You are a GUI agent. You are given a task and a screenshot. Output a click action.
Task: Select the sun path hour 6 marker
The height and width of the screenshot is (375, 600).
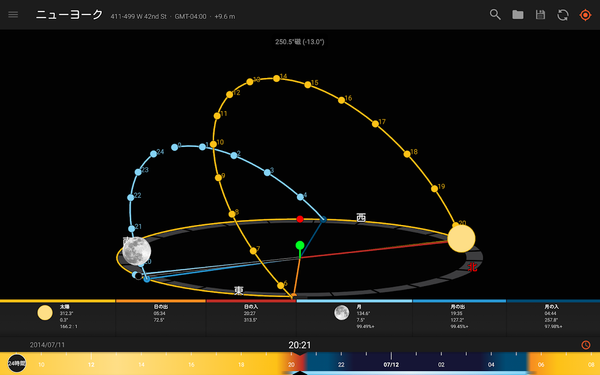(x=280, y=285)
